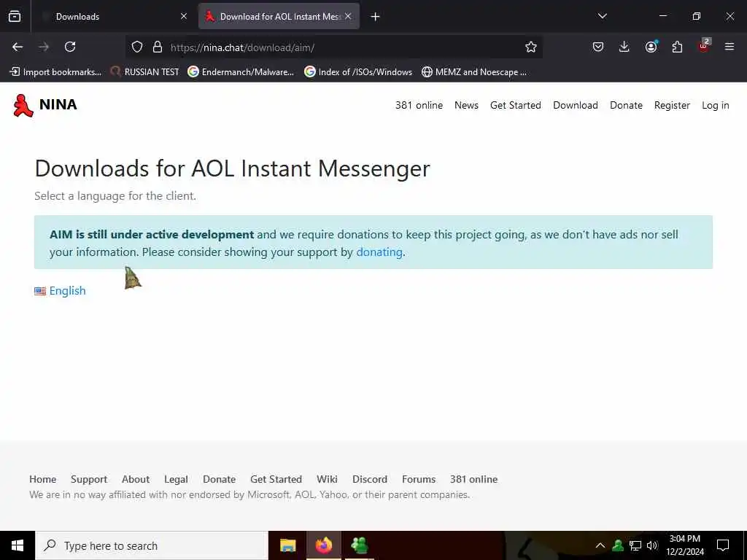
Task: Click the Type here to search box
Action: point(152,545)
